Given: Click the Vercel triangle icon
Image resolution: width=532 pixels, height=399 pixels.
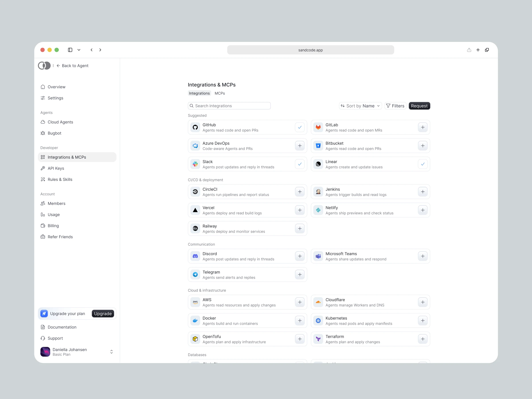Looking at the screenshot, I should 195,210.
